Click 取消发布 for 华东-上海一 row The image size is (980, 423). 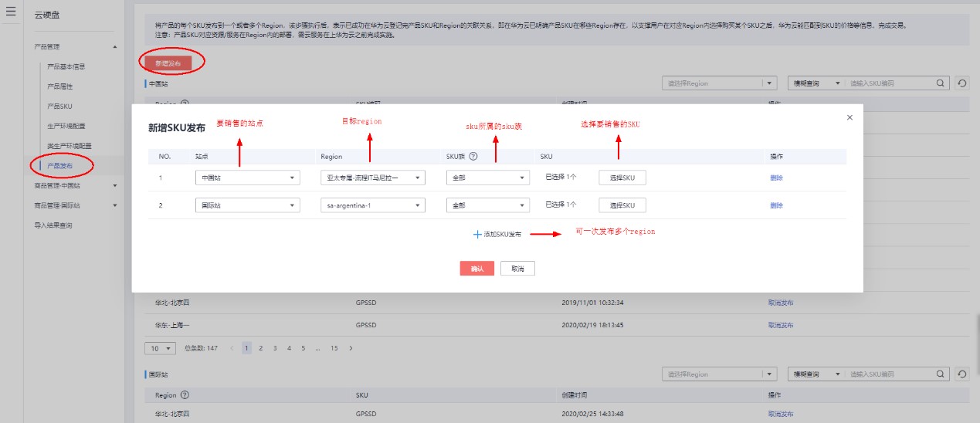[x=780, y=325]
